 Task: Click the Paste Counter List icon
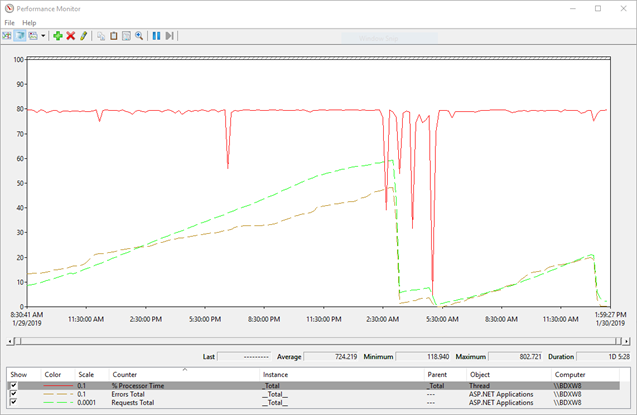point(114,36)
